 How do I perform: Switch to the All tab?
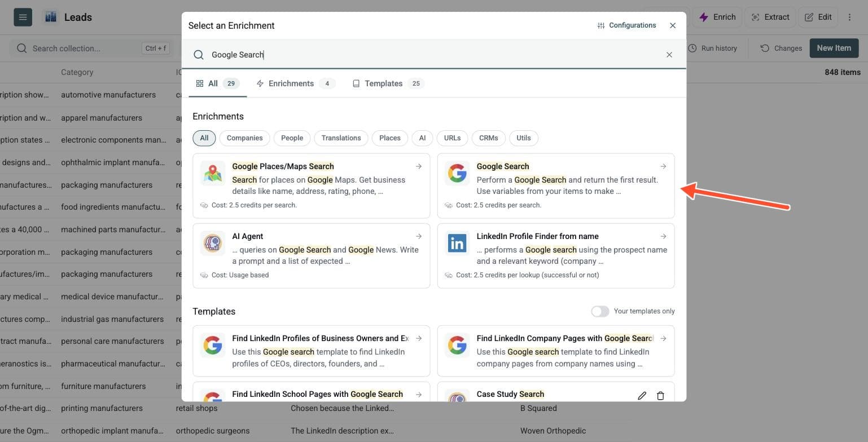[218, 83]
